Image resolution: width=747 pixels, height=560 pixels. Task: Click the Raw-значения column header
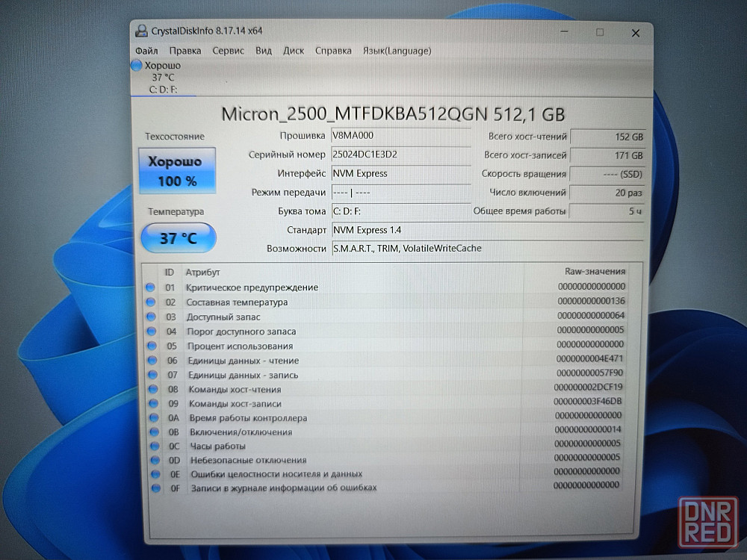coord(595,272)
